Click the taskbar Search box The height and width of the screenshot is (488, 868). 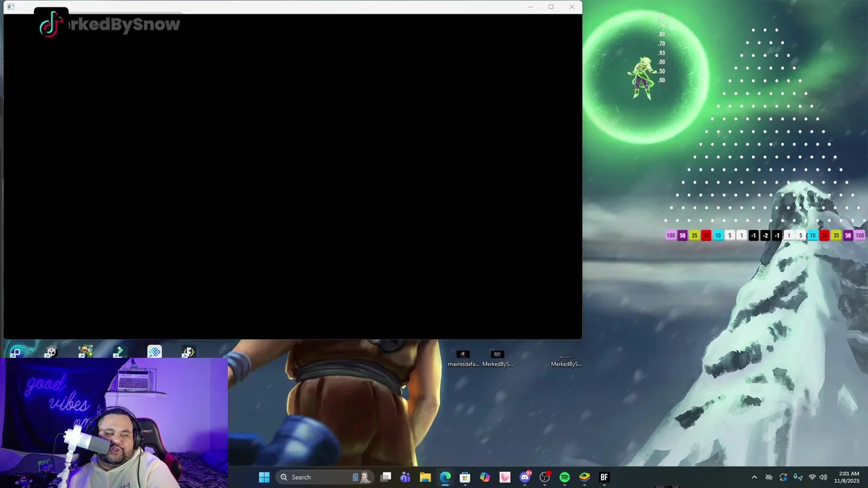click(326, 477)
